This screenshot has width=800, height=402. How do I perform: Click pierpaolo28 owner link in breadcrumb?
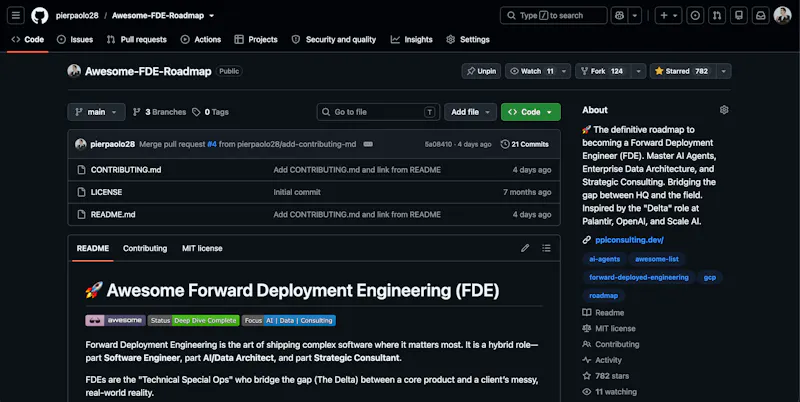(77, 15)
